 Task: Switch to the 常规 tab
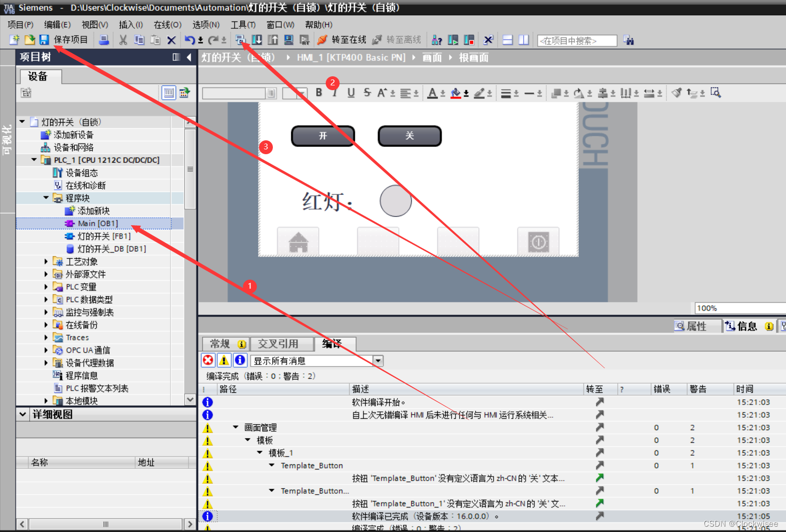click(x=225, y=344)
